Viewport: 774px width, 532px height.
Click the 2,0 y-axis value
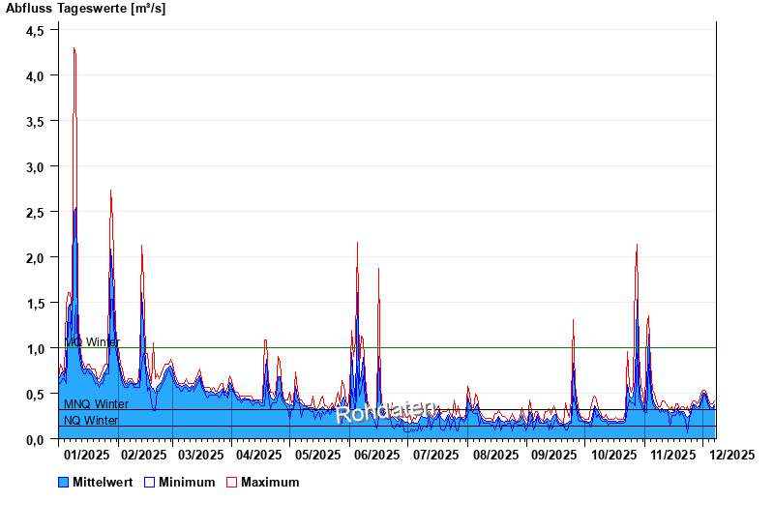tap(35, 257)
